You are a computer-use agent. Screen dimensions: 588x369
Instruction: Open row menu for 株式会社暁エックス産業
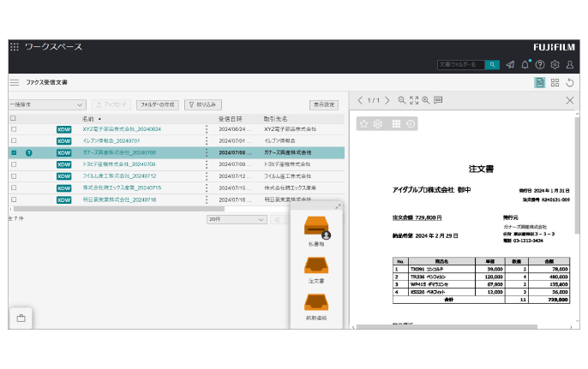[x=207, y=187]
